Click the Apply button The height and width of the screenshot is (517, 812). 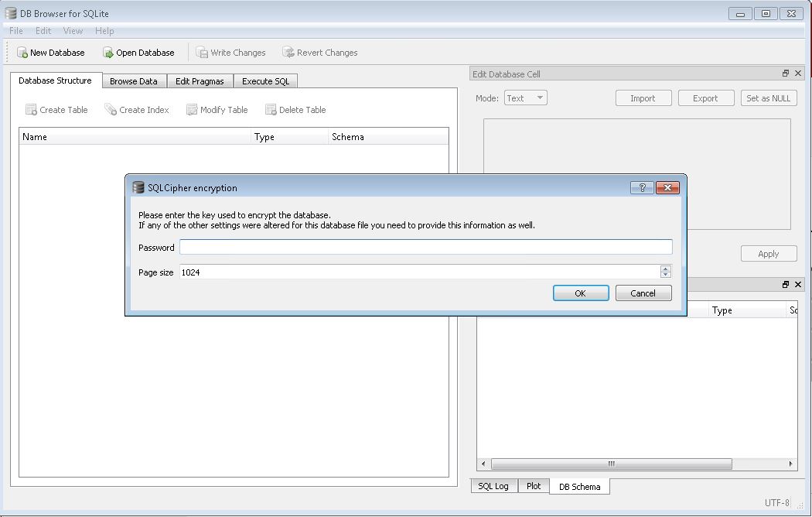point(769,253)
